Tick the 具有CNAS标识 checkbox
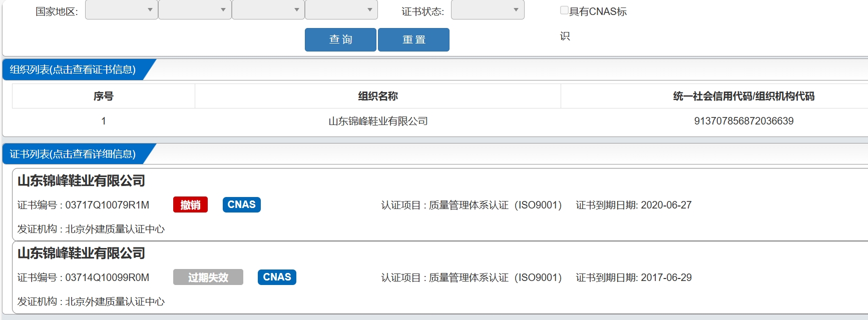The image size is (868, 320). point(564,10)
